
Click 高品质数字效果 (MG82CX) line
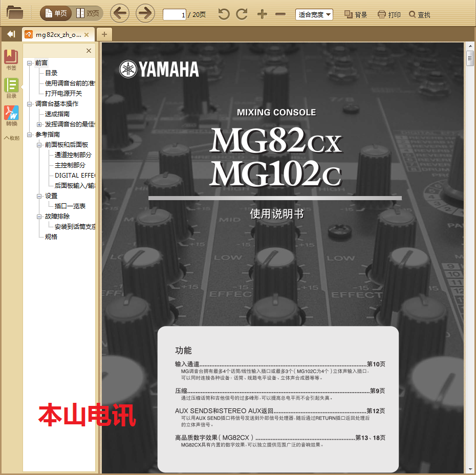tap(280, 438)
